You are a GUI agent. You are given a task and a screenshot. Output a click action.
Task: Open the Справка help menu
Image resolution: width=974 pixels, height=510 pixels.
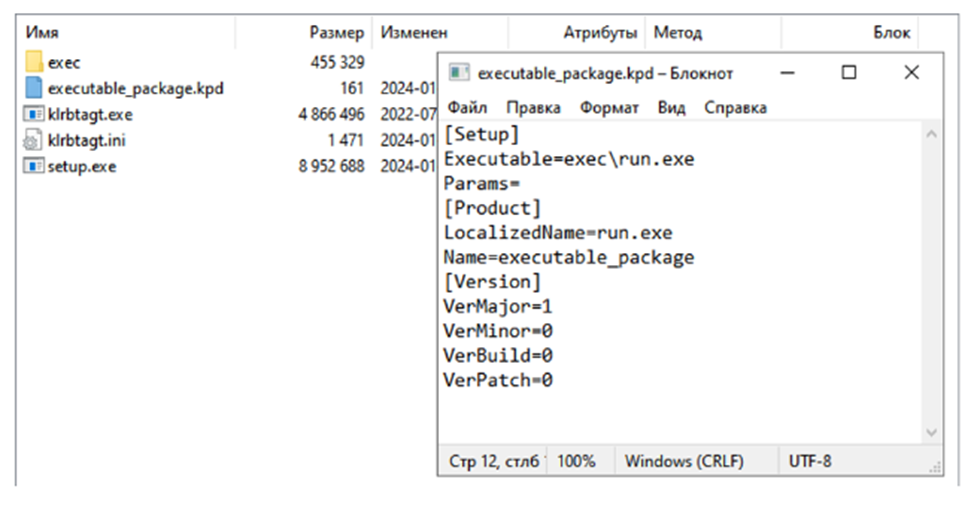coord(735,107)
